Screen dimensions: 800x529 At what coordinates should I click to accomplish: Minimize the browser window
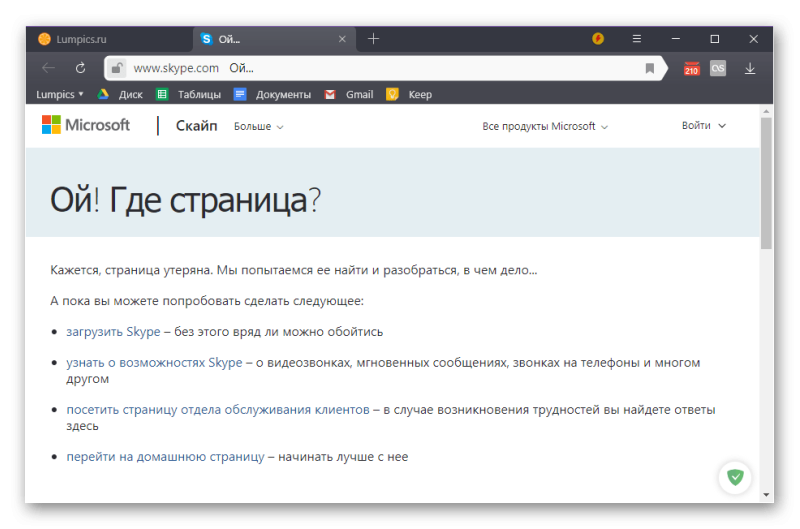676,39
